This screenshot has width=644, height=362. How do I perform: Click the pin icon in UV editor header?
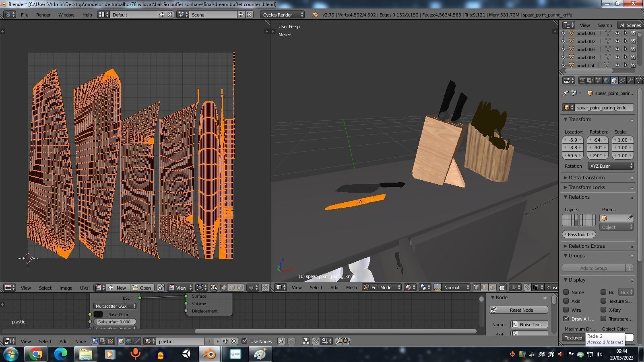coord(161,288)
